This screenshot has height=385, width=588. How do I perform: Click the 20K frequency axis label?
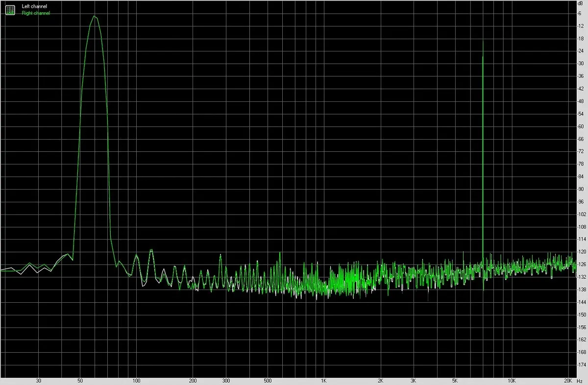pyautogui.click(x=568, y=381)
